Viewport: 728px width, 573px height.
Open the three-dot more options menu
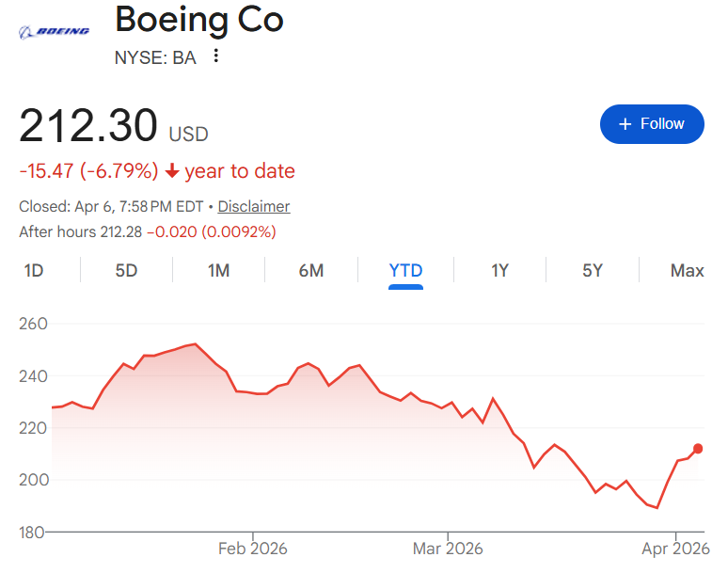coord(216,56)
